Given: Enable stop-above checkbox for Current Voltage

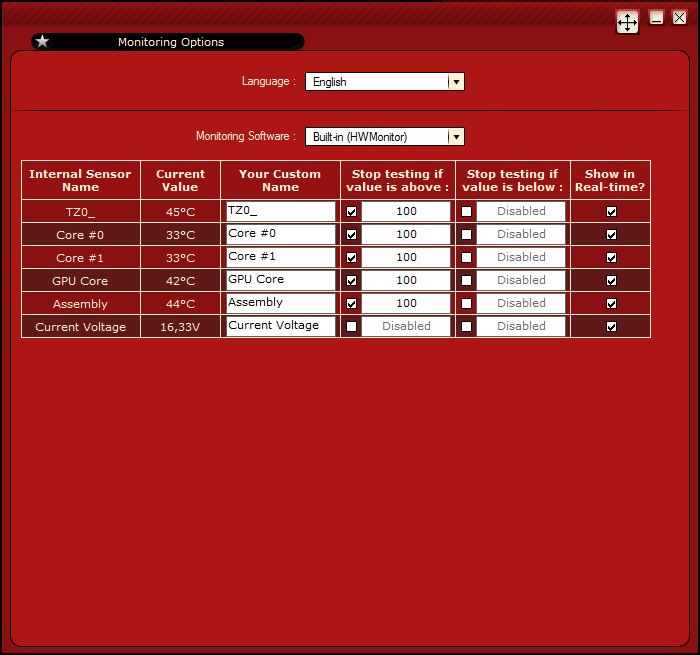Looking at the screenshot, I should [351, 326].
